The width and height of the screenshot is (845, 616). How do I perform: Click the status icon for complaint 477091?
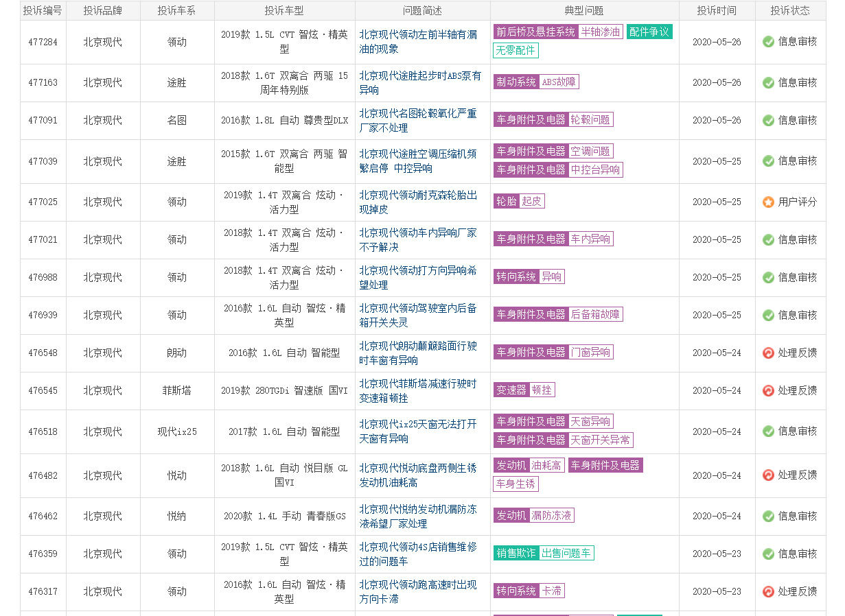[x=769, y=120]
